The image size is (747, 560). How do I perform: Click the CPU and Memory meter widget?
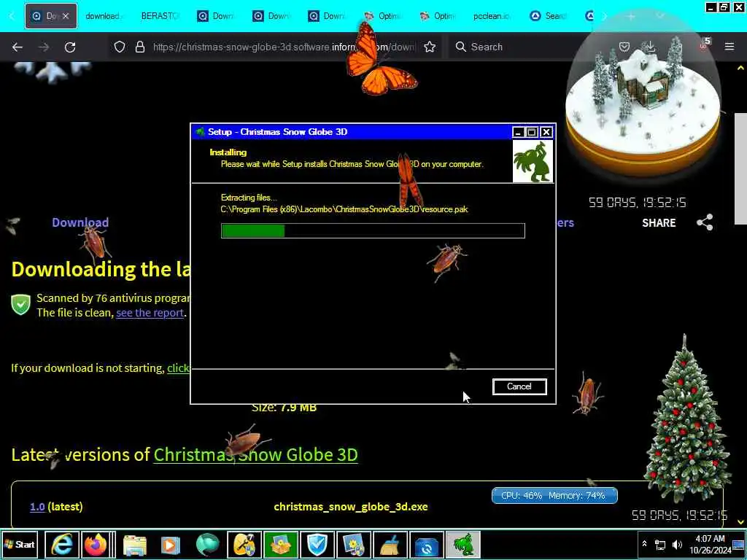click(554, 495)
